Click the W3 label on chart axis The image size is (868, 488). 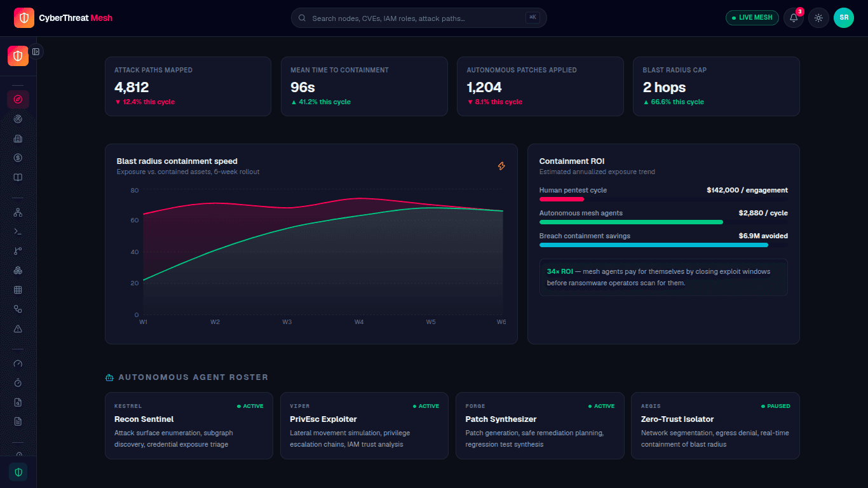(x=287, y=322)
